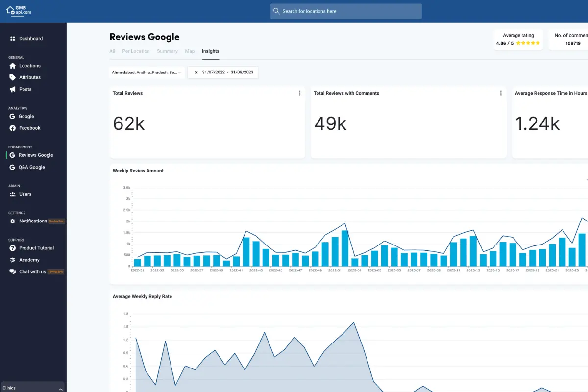Click the Average rating card
The image size is (588, 392).
coord(518,39)
